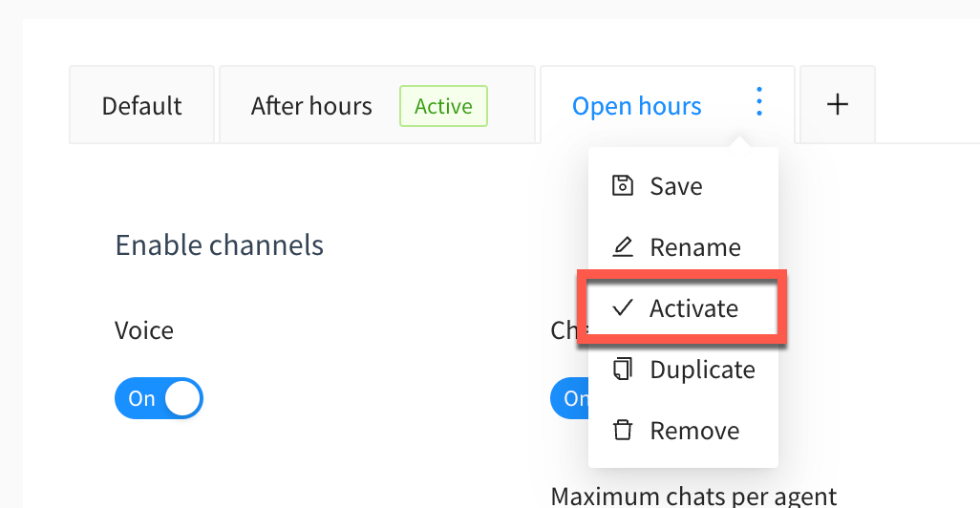980x508 pixels.
Task: Click the green Active badge
Action: click(444, 106)
